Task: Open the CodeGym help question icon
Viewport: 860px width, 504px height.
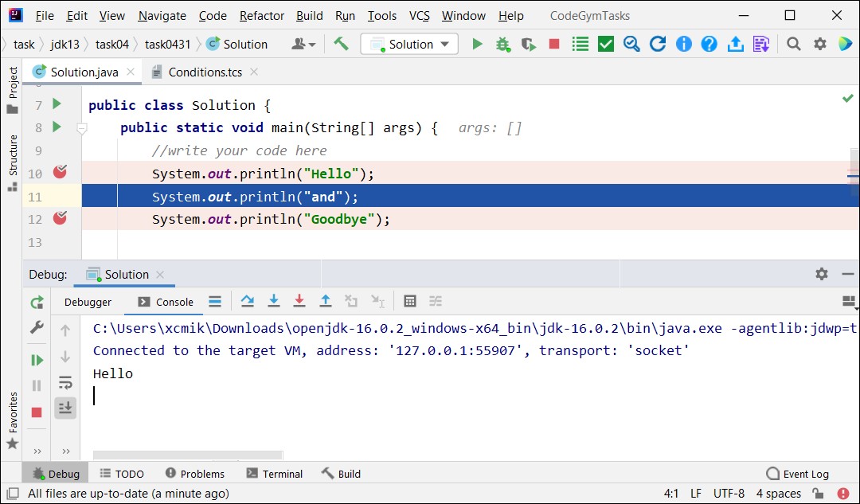Action: click(x=709, y=44)
